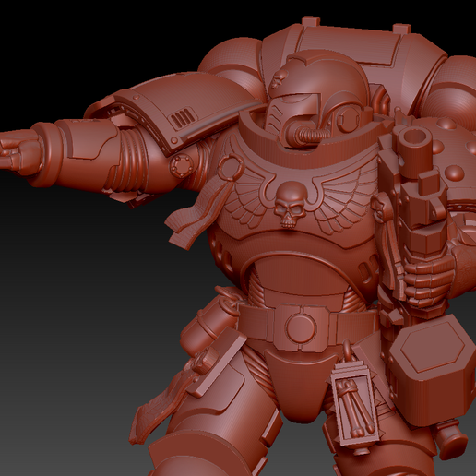Click the skull emblem on the chest eagle

pos(289,205)
